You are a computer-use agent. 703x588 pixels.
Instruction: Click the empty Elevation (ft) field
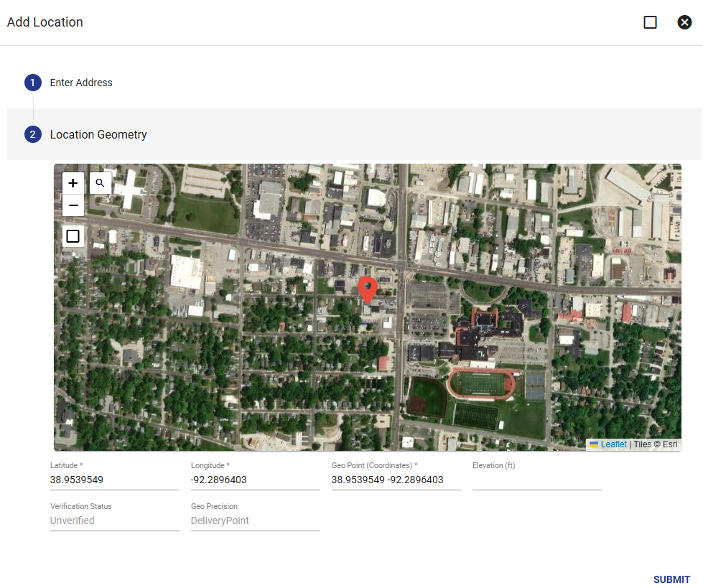(x=537, y=480)
